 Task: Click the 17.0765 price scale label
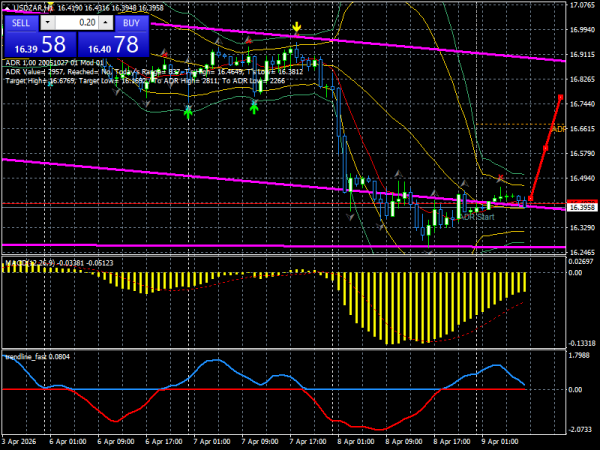pyautogui.click(x=582, y=5)
